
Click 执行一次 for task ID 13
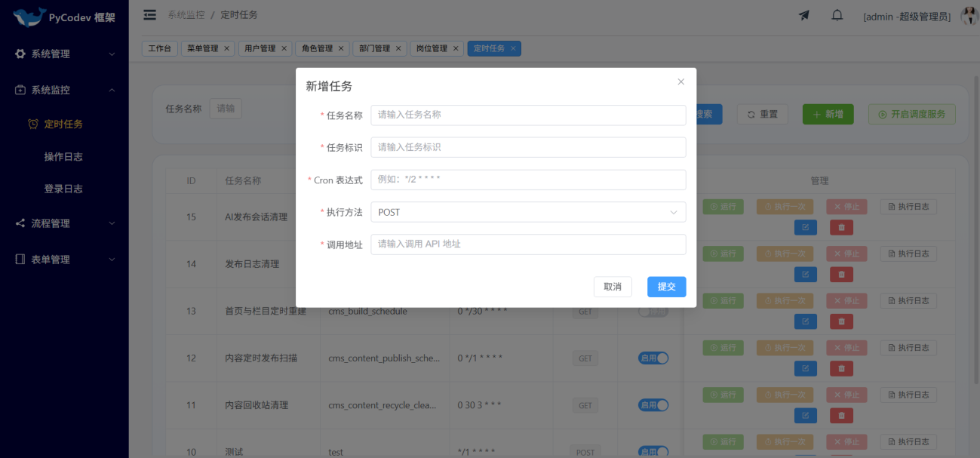point(785,300)
